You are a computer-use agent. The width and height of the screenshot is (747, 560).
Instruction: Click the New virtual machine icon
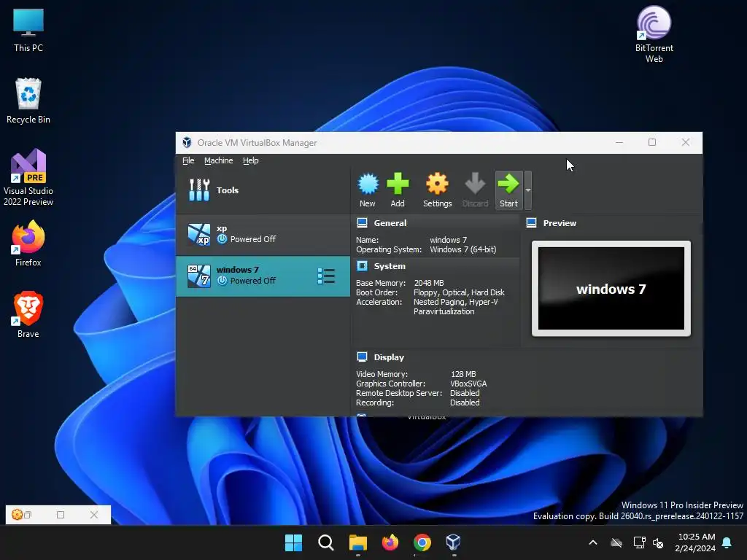pyautogui.click(x=368, y=184)
